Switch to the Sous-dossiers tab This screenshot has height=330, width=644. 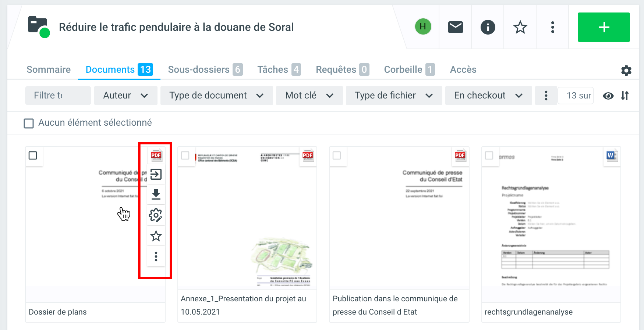click(205, 69)
